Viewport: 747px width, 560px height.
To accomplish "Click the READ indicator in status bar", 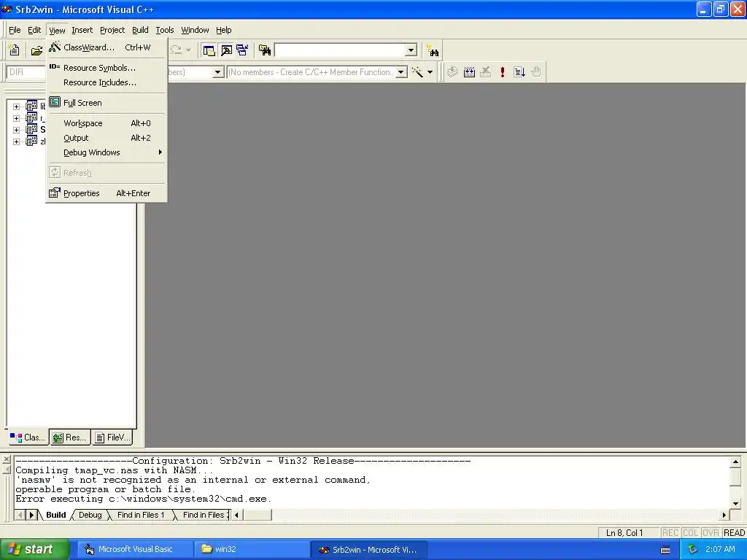I will pos(734,533).
